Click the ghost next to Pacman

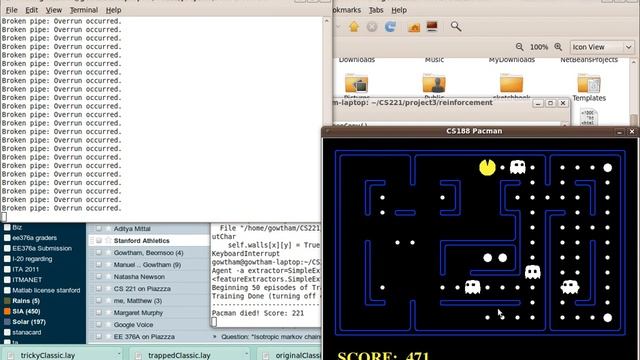pyautogui.click(x=518, y=167)
